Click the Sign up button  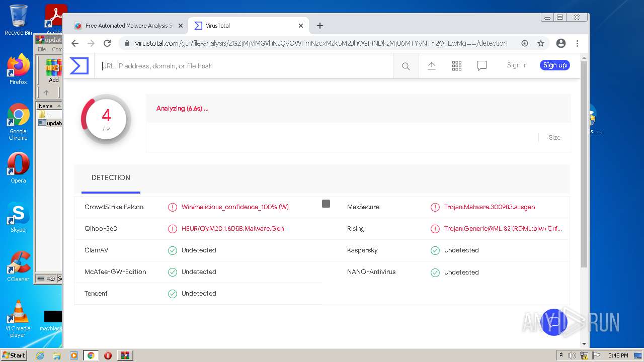click(x=555, y=65)
